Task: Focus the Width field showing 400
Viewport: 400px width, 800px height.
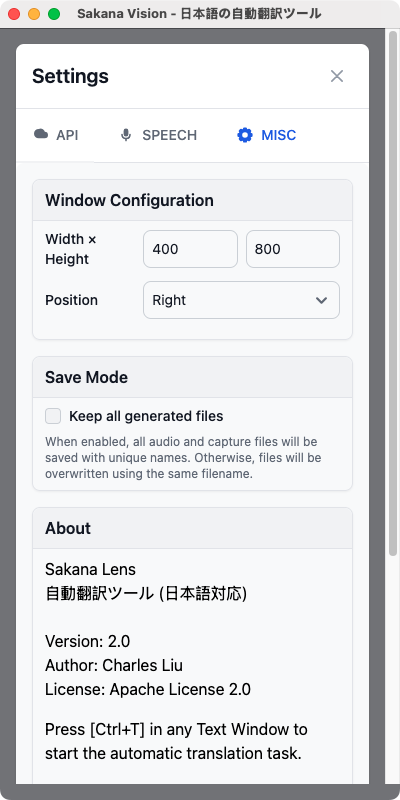Action: point(190,249)
